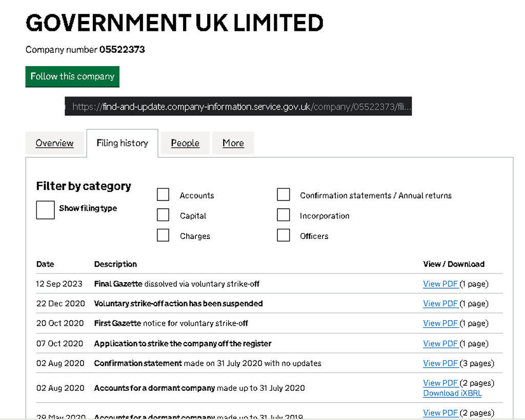Select the Confirmation statements / Annual returns checkbox

pos(284,195)
